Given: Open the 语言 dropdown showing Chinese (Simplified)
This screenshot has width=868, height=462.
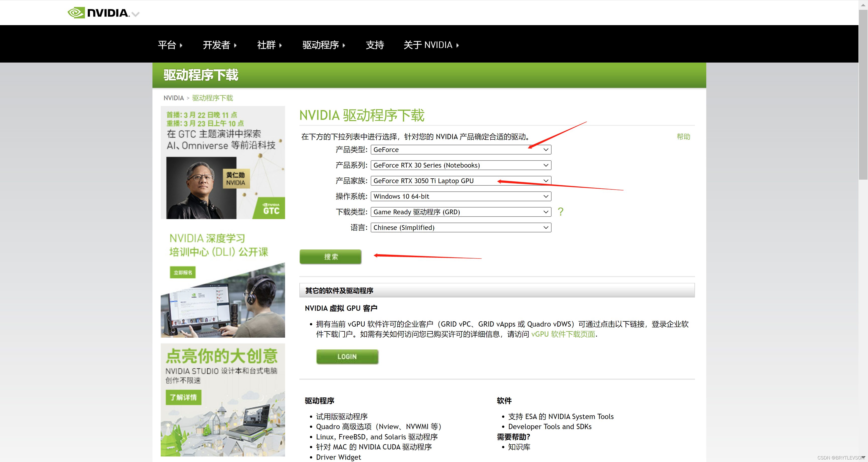Looking at the screenshot, I should click(x=461, y=227).
